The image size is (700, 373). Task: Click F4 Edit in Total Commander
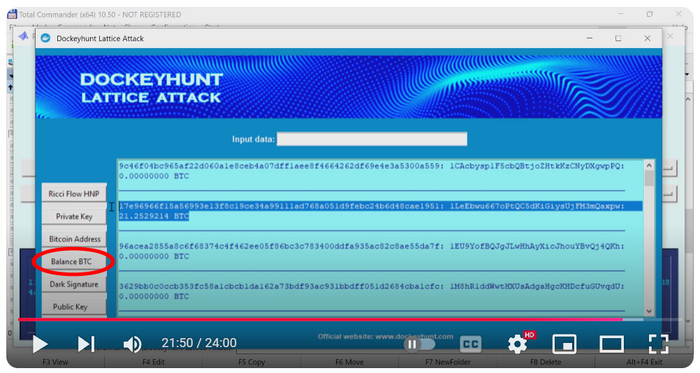pos(154,362)
